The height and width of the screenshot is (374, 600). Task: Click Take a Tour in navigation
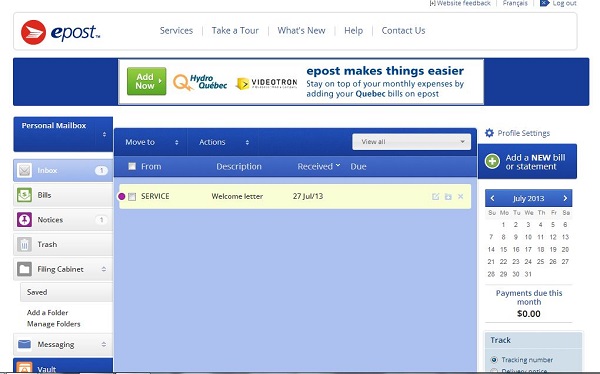pyautogui.click(x=235, y=31)
